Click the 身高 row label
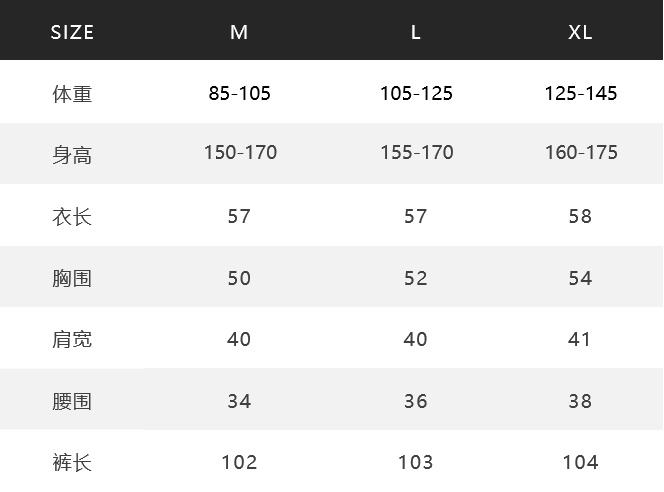This screenshot has height=492, width=664. click(x=72, y=155)
